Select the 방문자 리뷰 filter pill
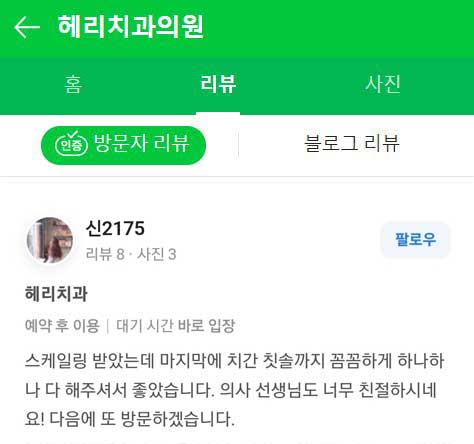Image resolution: width=474 pixels, height=444 pixels. tap(123, 145)
